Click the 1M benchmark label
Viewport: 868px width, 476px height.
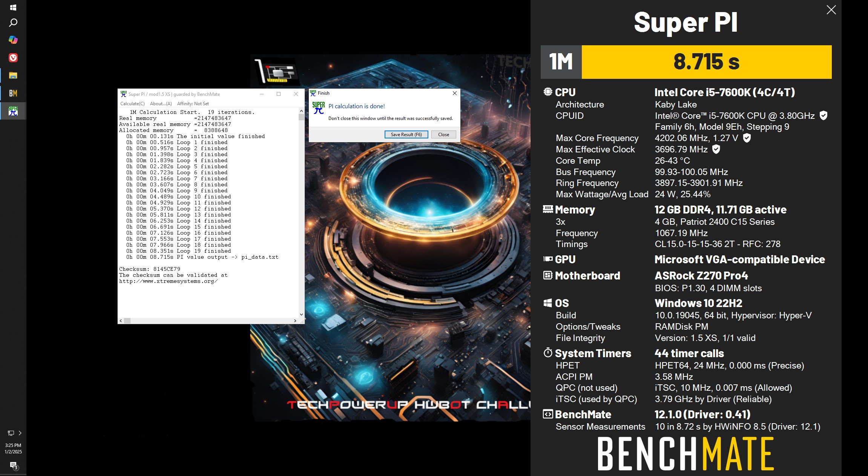click(x=561, y=62)
